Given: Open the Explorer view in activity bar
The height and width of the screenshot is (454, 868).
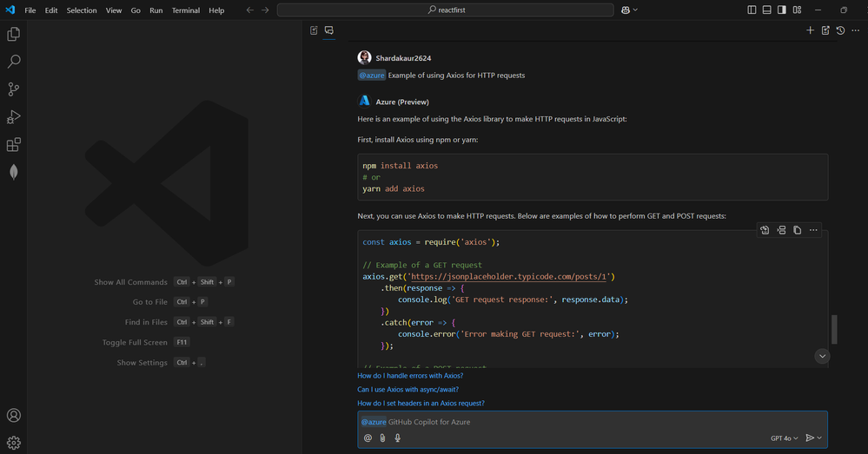Looking at the screenshot, I should (14, 34).
